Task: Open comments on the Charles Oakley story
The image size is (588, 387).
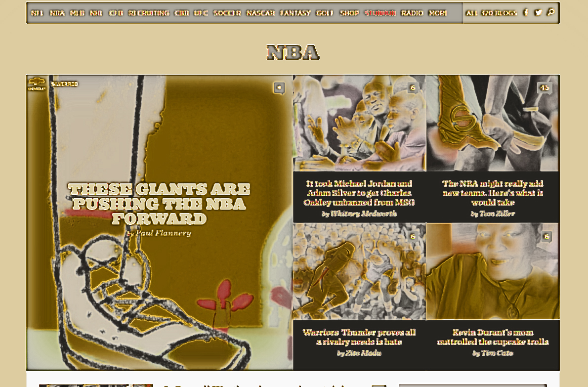Action: pos(413,88)
